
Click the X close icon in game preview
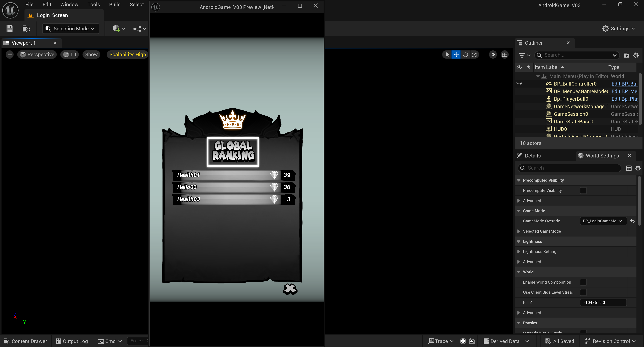coord(290,289)
